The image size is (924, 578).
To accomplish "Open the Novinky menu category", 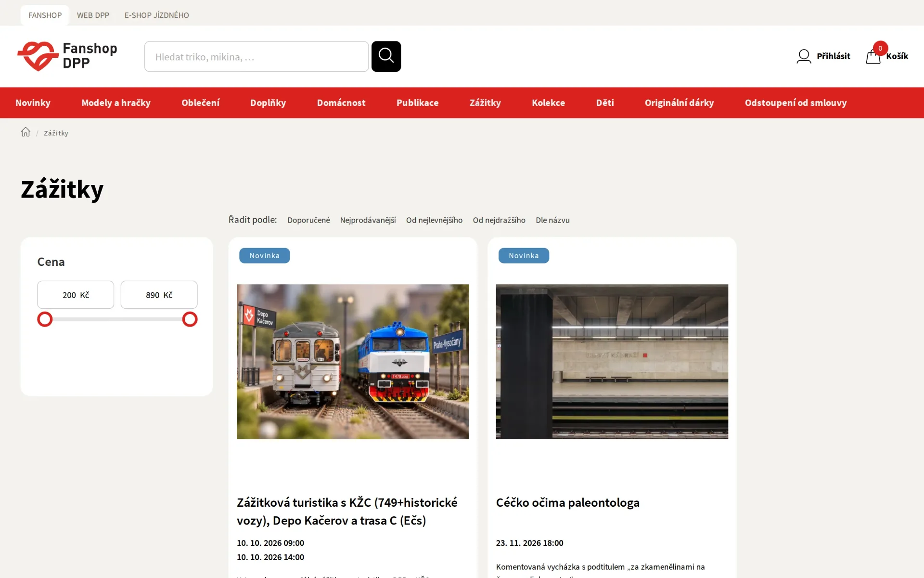I will pyautogui.click(x=33, y=103).
